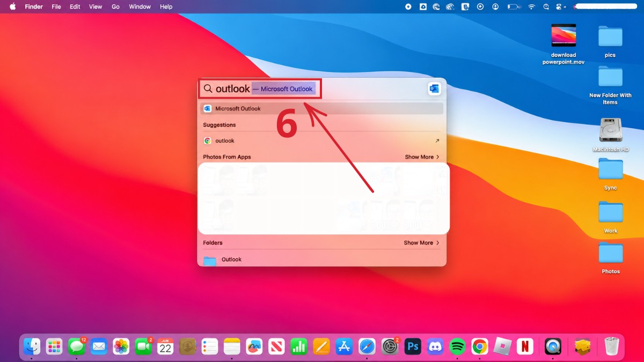
Task: Open Netflix from the Dock
Action: point(525,346)
